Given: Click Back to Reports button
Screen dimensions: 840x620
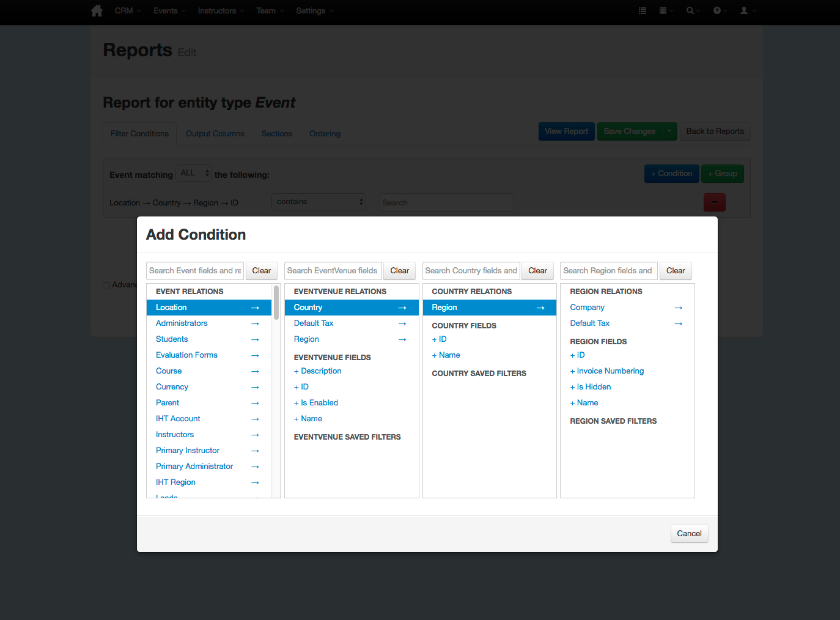Looking at the screenshot, I should tap(715, 131).
